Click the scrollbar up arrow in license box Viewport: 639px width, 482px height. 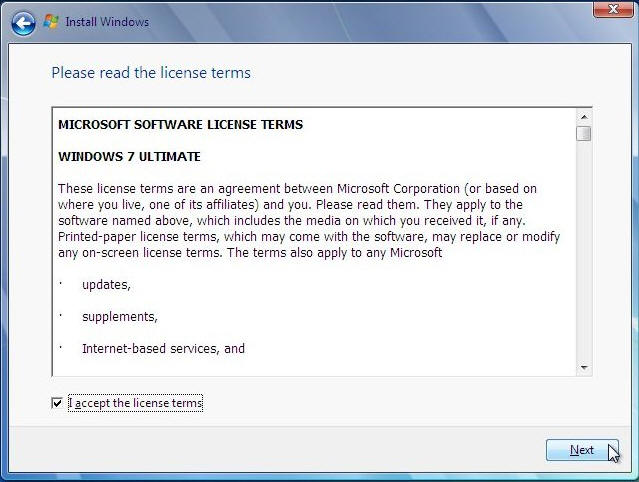pos(584,115)
